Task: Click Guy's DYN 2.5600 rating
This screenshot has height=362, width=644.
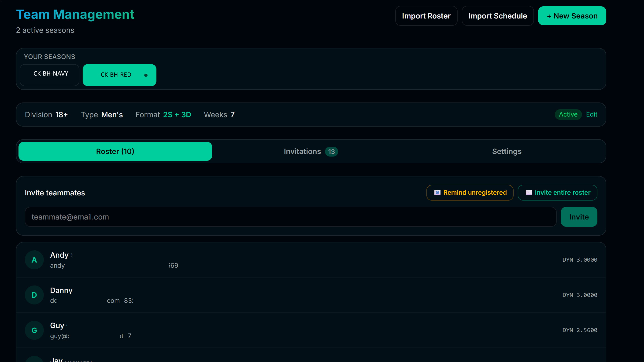Action: tap(580, 330)
